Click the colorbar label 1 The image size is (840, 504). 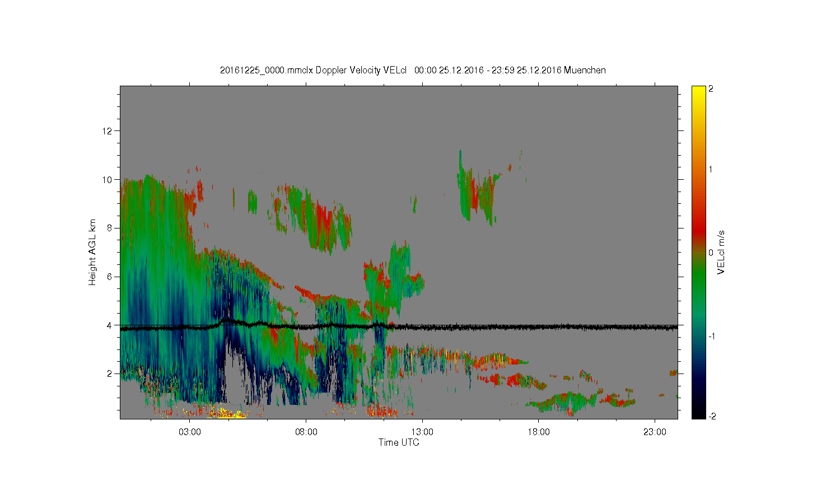(x=711, y=170)
